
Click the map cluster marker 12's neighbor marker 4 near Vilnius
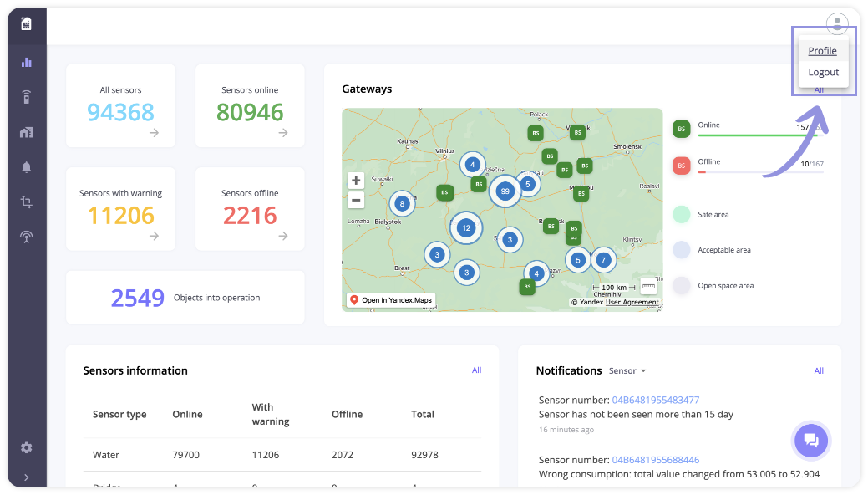pyautogui.click(x=472, y=164)
